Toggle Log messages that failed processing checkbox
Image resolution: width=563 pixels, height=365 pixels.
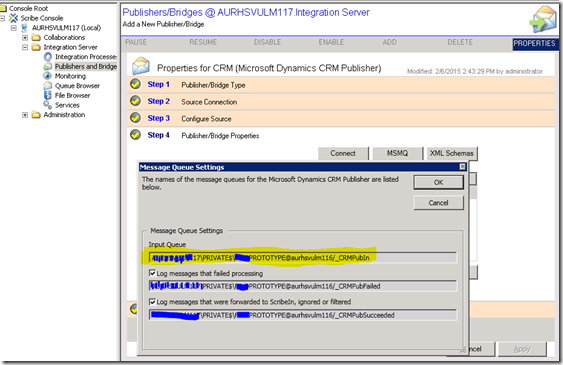152,273
